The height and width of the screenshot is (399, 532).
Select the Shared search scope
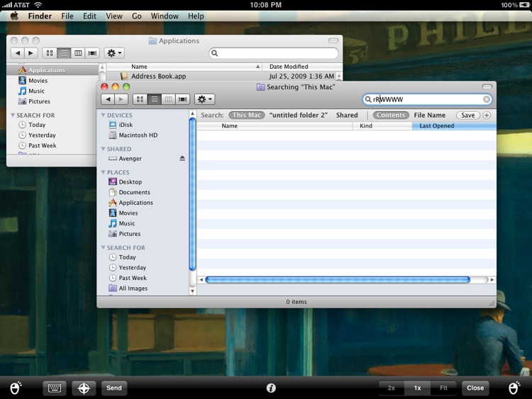point(347,116)
